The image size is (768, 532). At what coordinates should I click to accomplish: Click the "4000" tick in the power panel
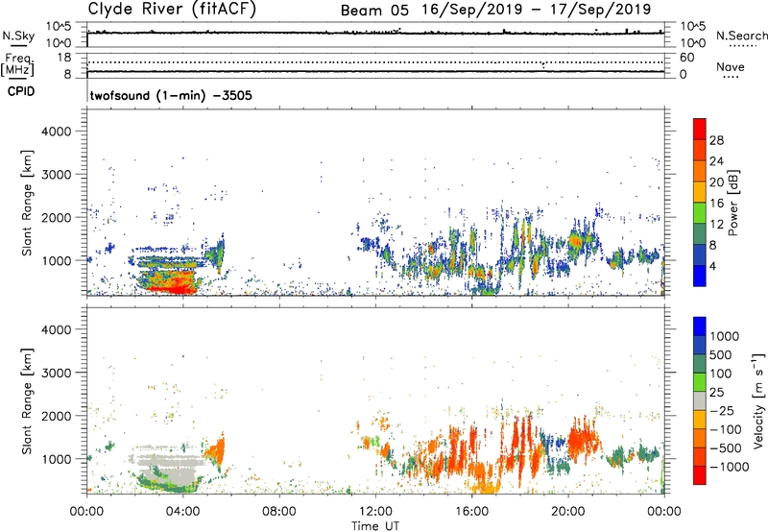pyautogui.click(x=56, y=132)
